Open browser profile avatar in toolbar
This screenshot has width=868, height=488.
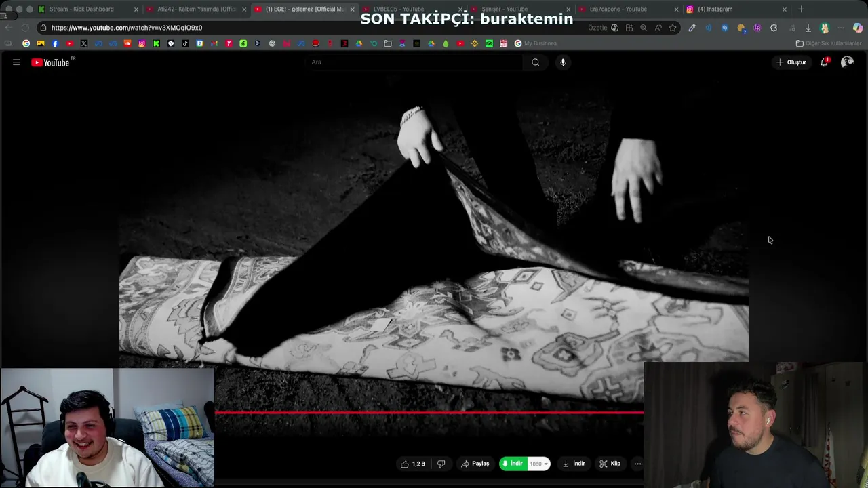point(825,28)
